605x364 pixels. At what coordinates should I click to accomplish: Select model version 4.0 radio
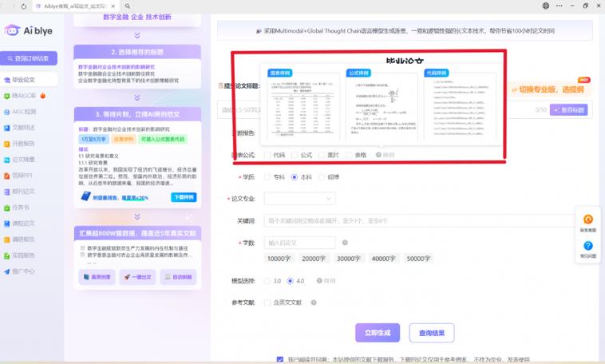pyautogui.click(x=291, y=281)
